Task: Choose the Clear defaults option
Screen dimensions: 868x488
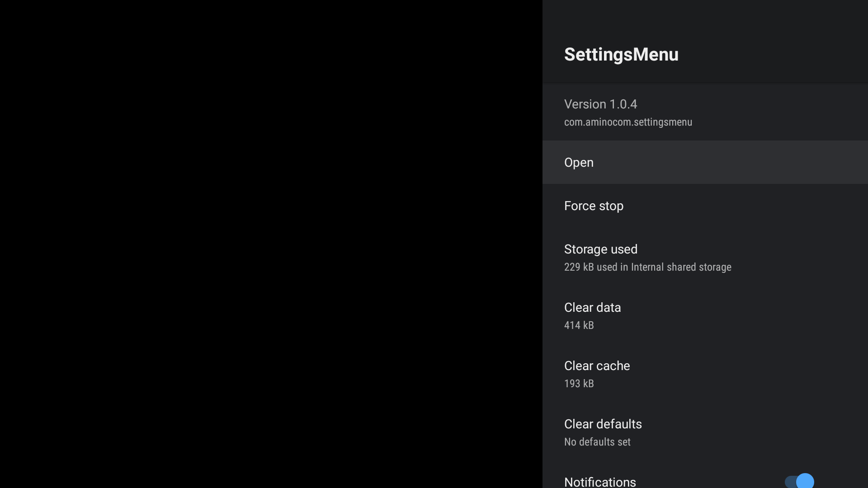Action: (705, 432)
